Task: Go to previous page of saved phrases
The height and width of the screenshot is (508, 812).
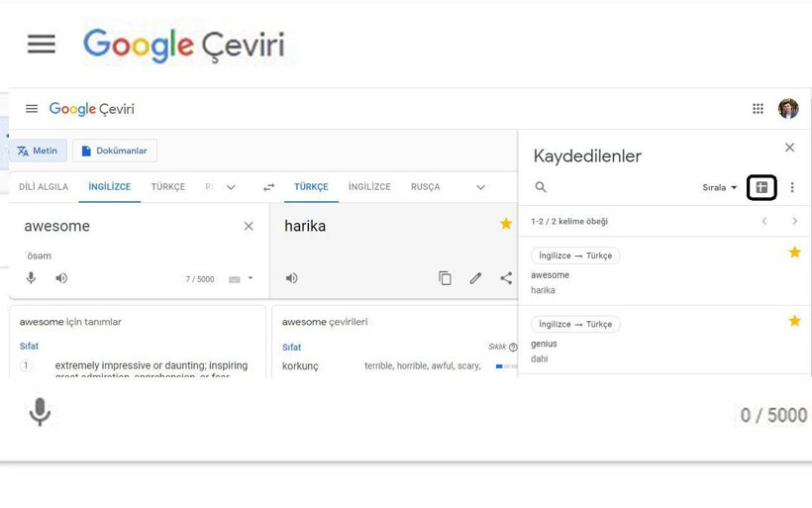Action: (x=764, y=221)
